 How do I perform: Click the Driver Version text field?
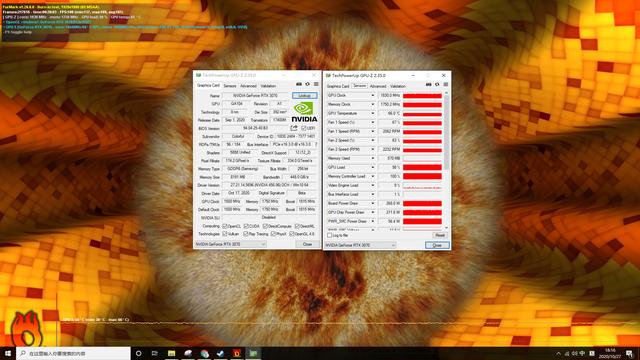270,185
